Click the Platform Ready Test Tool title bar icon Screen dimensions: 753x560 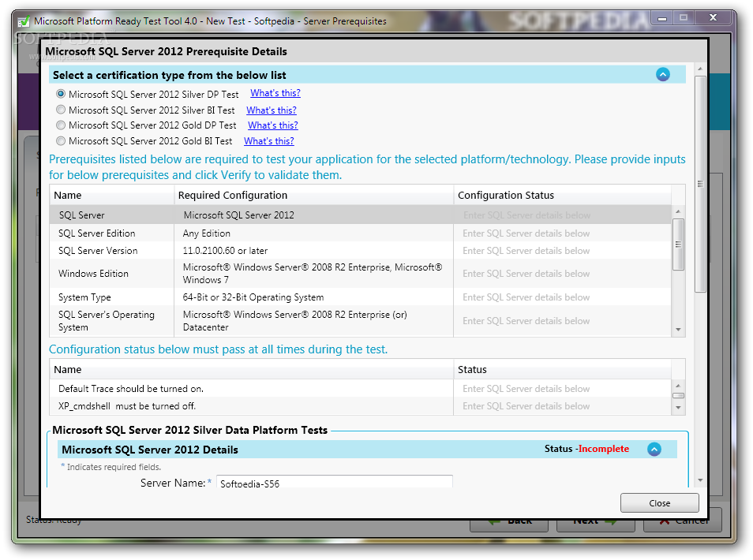23,21
